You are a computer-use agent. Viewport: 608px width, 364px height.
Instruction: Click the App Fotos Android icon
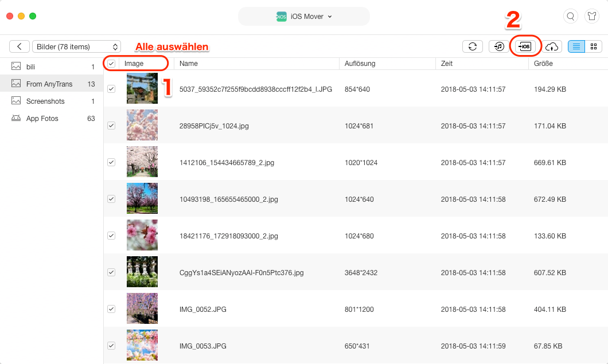[16, 118]
